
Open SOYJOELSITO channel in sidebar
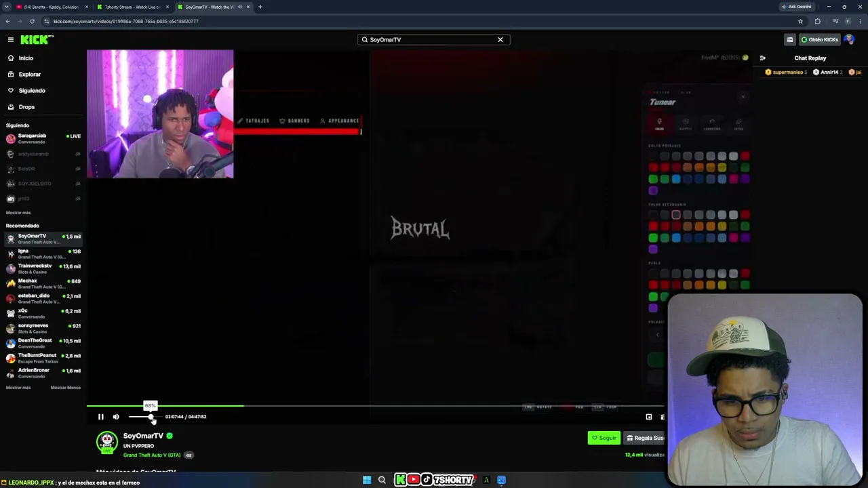point(43,184)
